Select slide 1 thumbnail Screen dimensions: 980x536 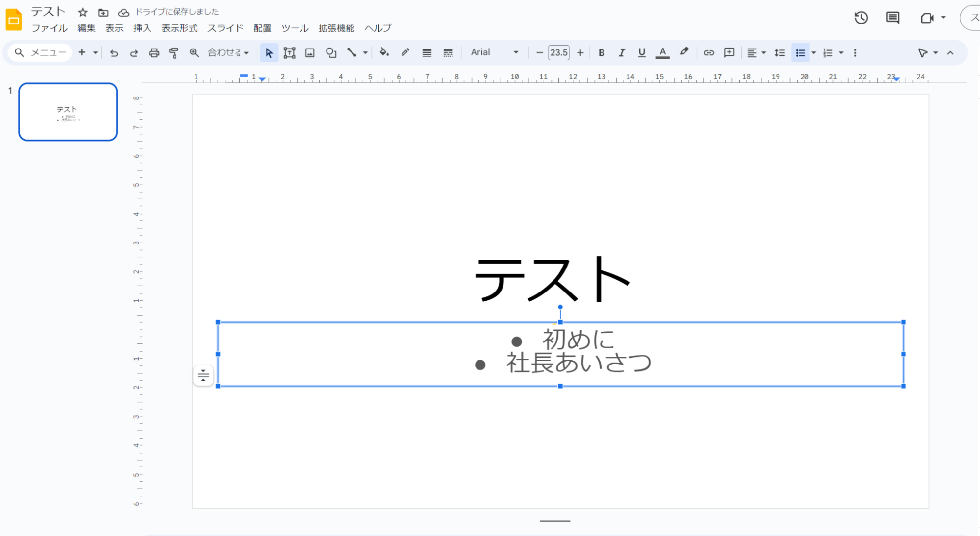68,112
